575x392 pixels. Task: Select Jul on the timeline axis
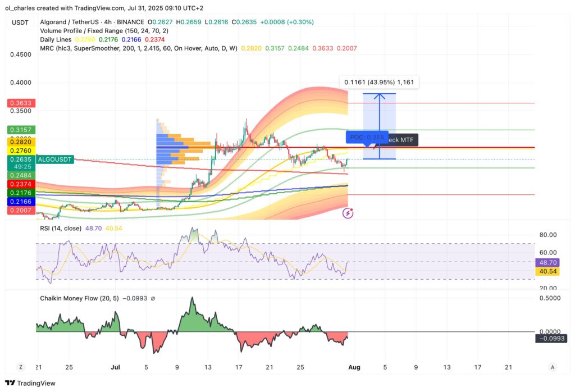(x=116, y=367)
